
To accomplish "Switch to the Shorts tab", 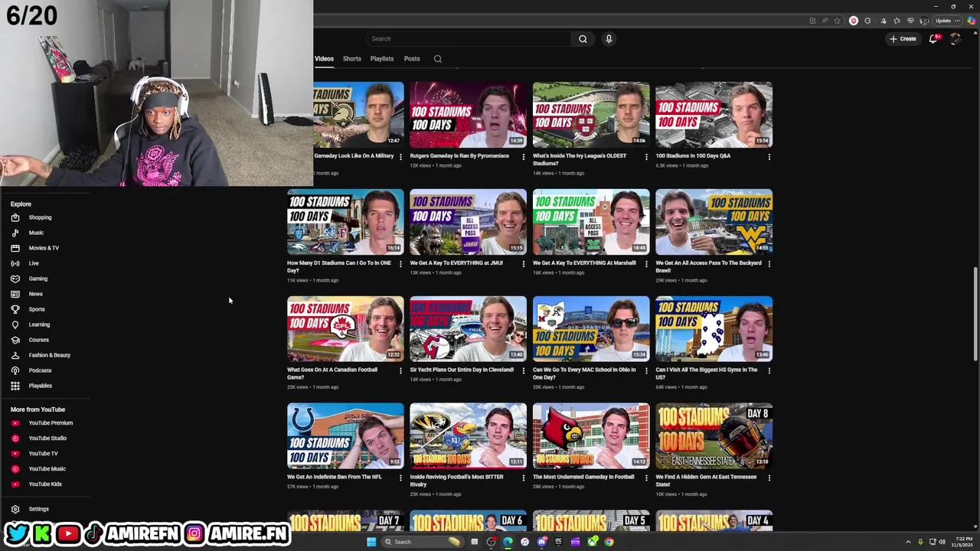I will pyautogui.click(x=352, y=59).
